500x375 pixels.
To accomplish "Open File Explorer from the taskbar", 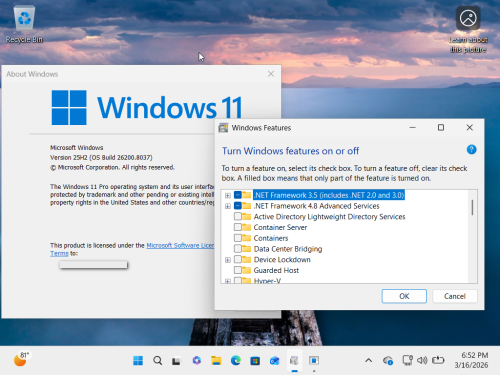I will click(x=216, y=360).
